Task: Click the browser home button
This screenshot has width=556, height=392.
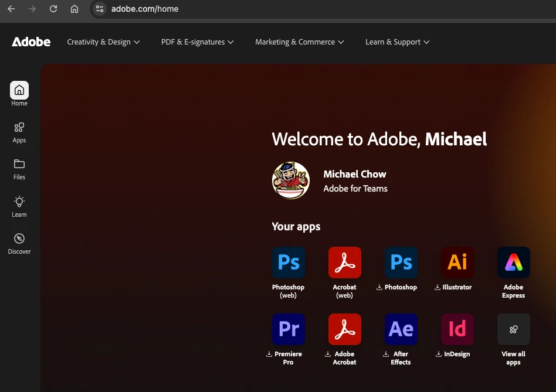Action: (74, 9)
